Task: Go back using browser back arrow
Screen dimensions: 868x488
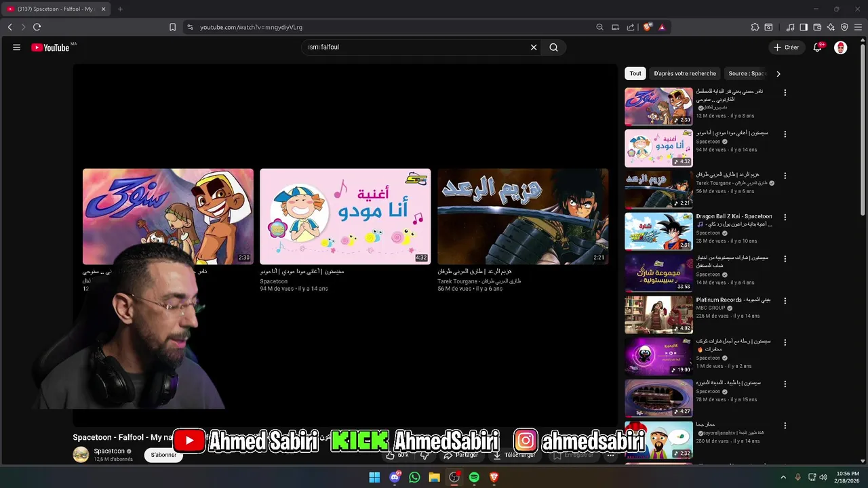Action: point(9,27)
